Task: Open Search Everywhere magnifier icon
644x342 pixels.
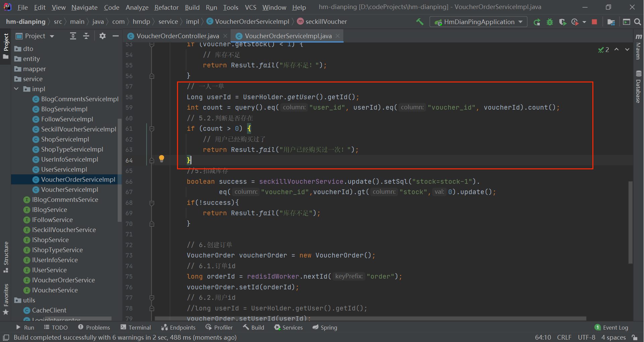Action: click(638, 22)
